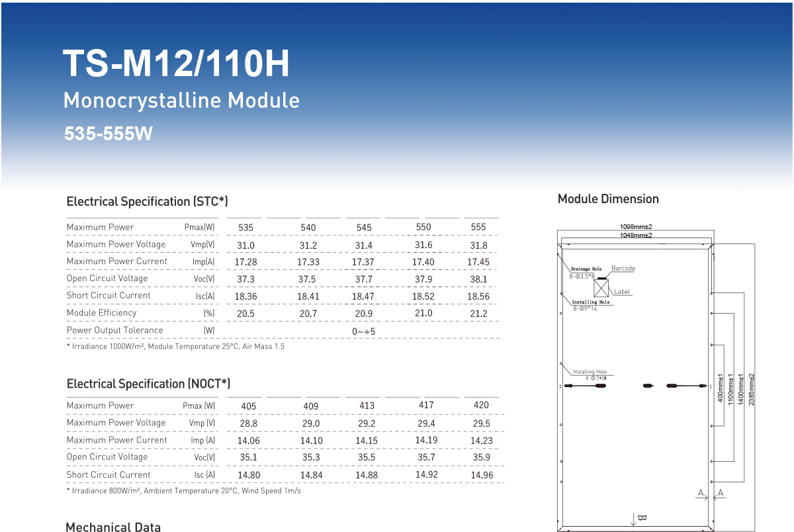
Task: Click the Module Efficiency row label
Action: pyautogui.click(x=101, y=312)
